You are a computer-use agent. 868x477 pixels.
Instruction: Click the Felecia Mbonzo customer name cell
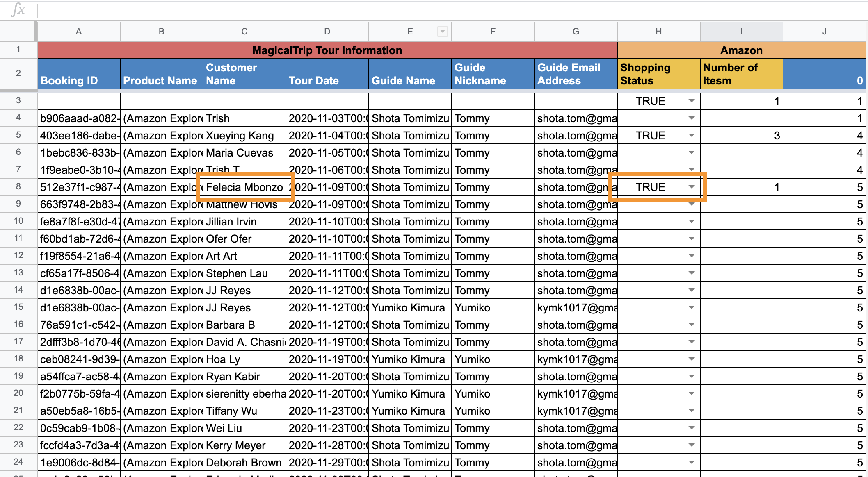pyautogui.click(x=244, y=187)
